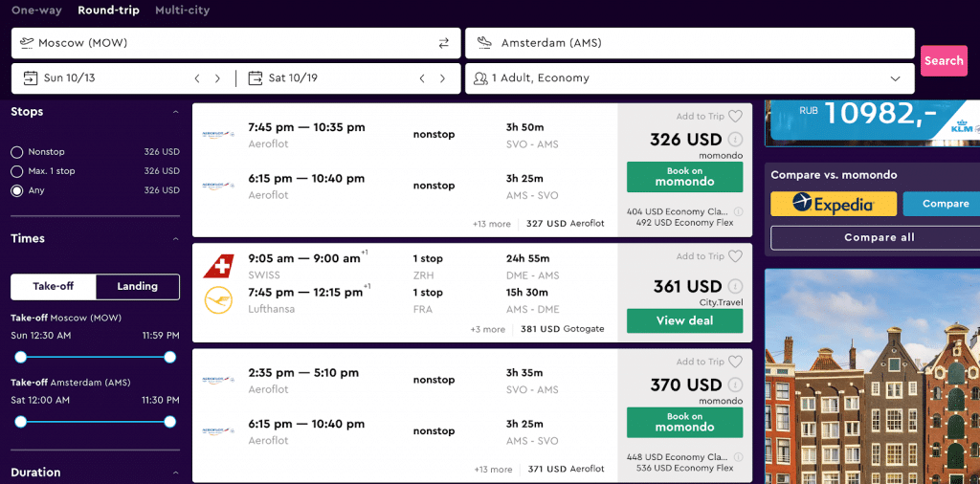Click left handle of Moscow take-off slider
Screen dimensions: 980x484
pos(21,357)
